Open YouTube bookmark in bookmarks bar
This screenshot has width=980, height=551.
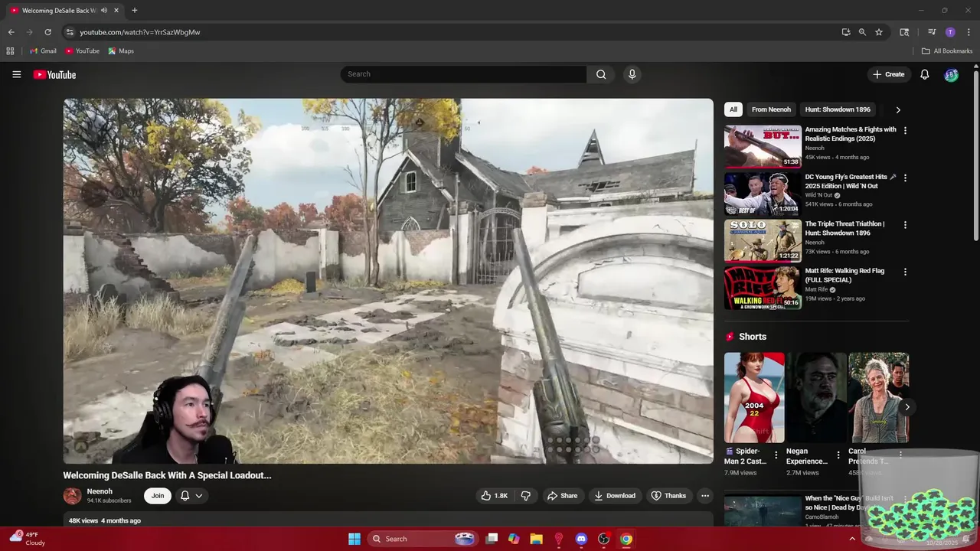tap(82, 51)
